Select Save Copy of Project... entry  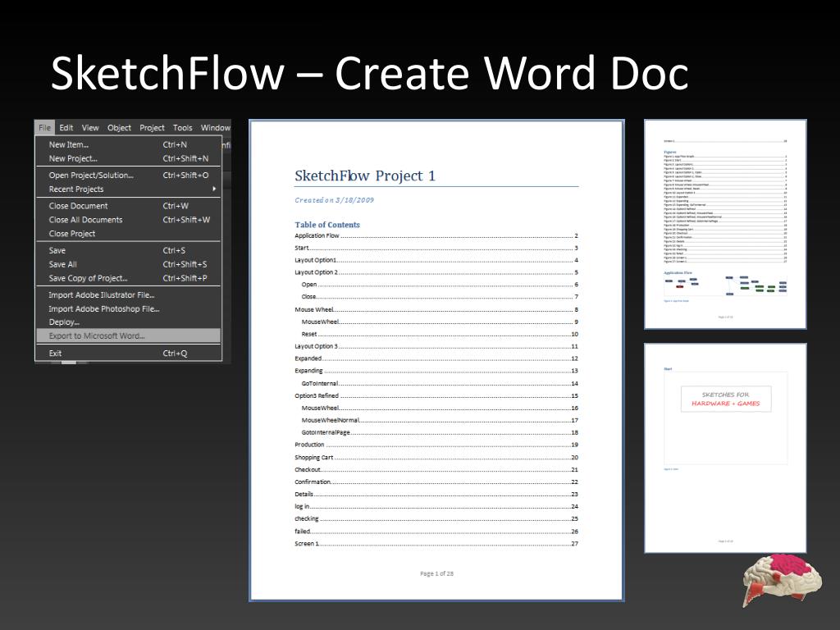129,278
